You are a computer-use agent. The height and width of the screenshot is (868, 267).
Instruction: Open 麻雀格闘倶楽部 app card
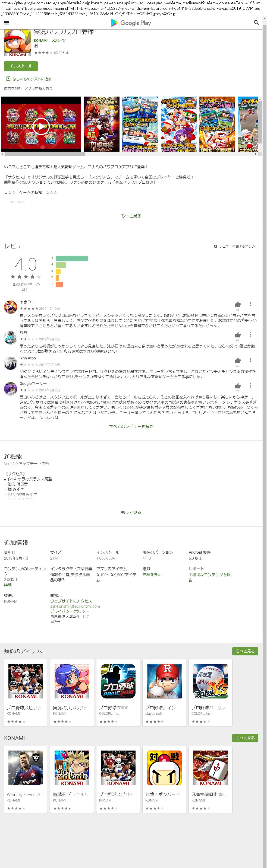coord(210,779)
